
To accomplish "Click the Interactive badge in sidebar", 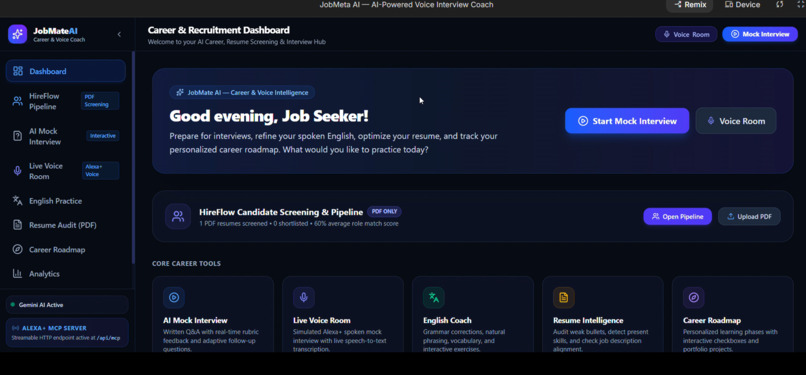I will click(103, 136).
